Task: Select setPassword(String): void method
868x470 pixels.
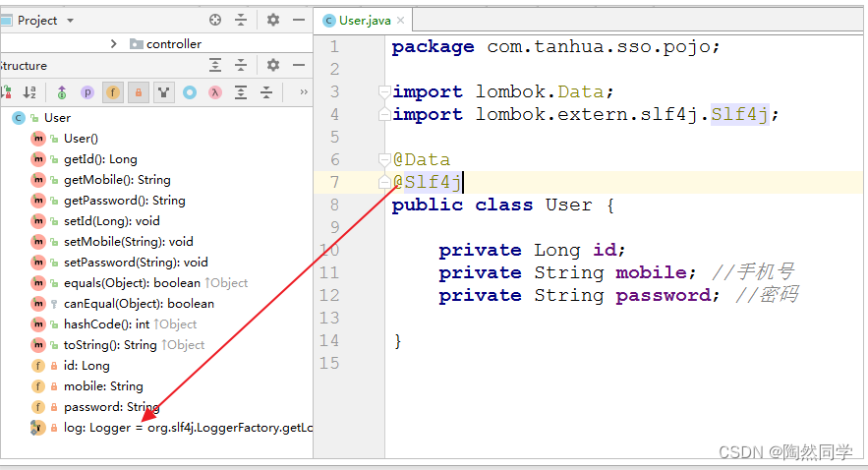Action: tap(136, 263)
